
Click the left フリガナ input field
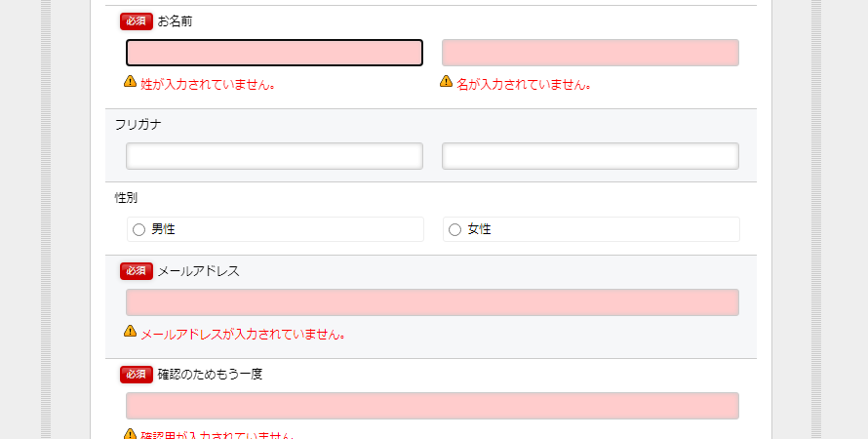point(275,156)
